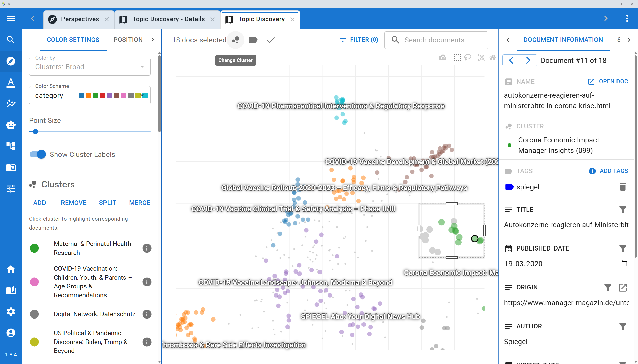Switch to Topic Discovery - Details tab
638x364 pixels.
[168, 19]
